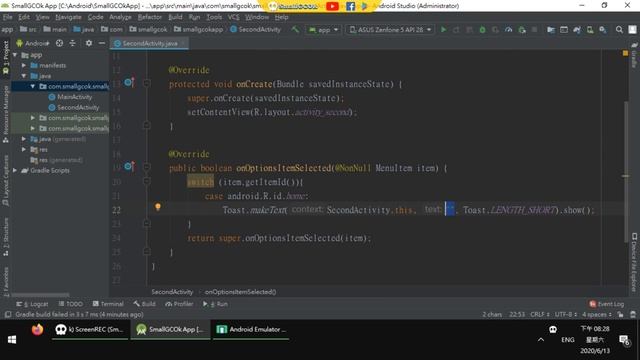The width and height of the screenshot is (640, 360).
Task: Hide the Project panel with minus icon
Action: click(x=102, y=43)
